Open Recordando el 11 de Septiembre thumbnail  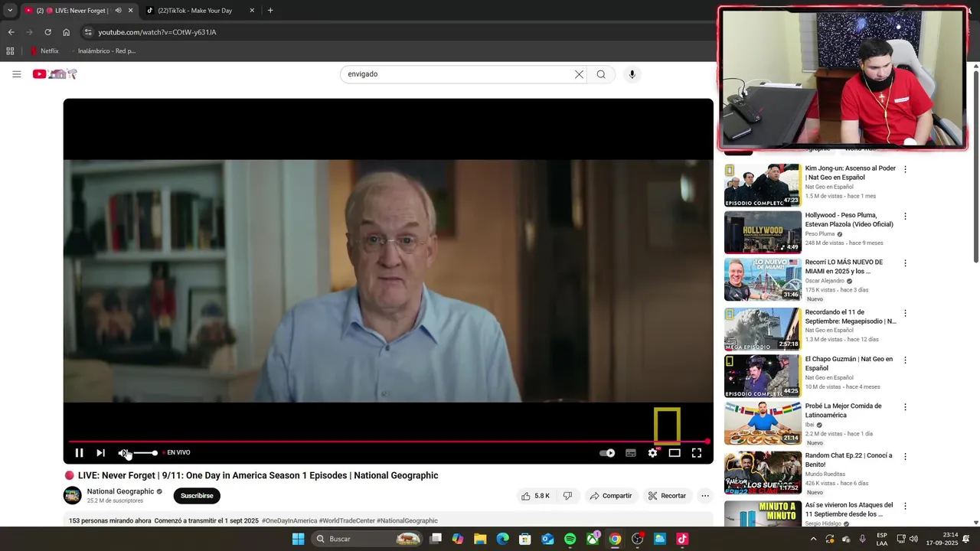[x=763, y=329]
